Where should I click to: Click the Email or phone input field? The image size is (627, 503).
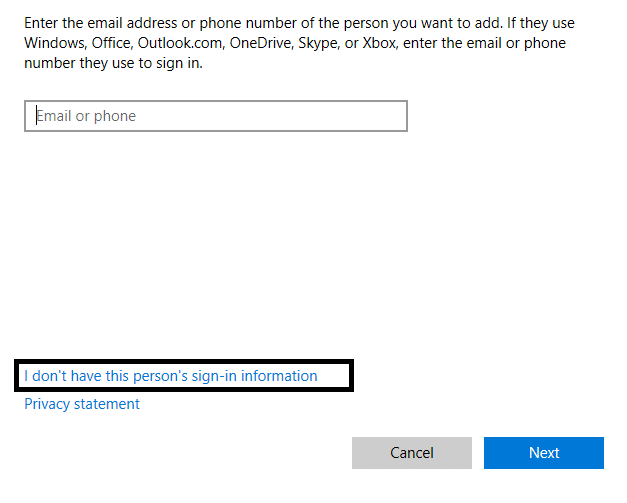[215, 116]
